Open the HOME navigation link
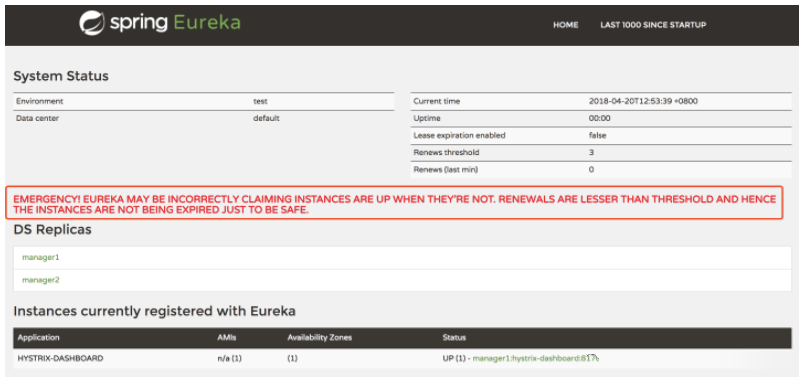This screenshot has height=385, width=810. pos(566,25)
